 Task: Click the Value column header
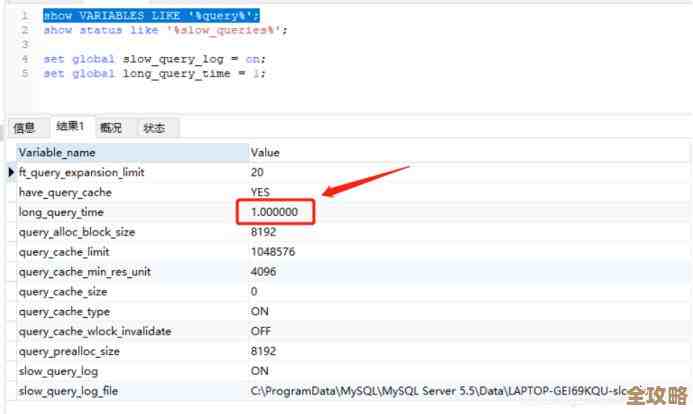point(468,152)
